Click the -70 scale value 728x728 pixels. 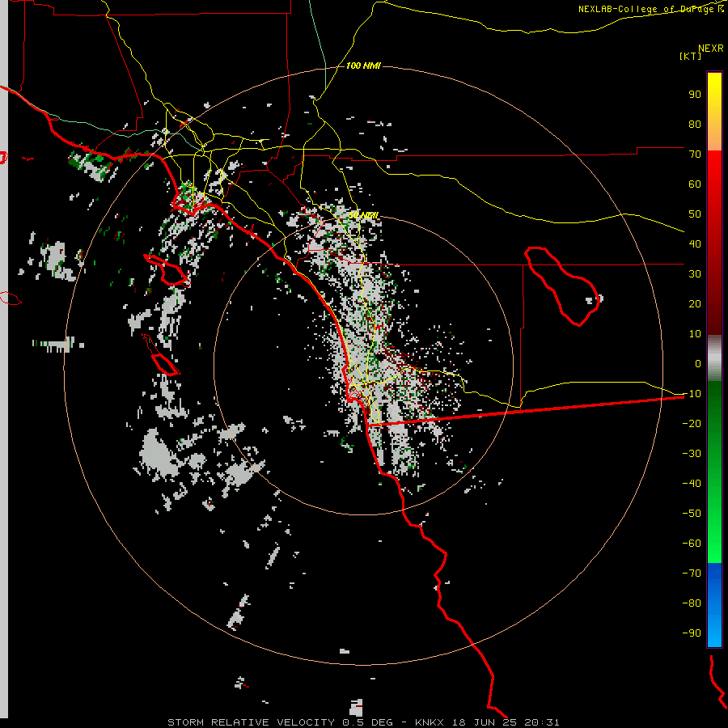tap(692, 573)
